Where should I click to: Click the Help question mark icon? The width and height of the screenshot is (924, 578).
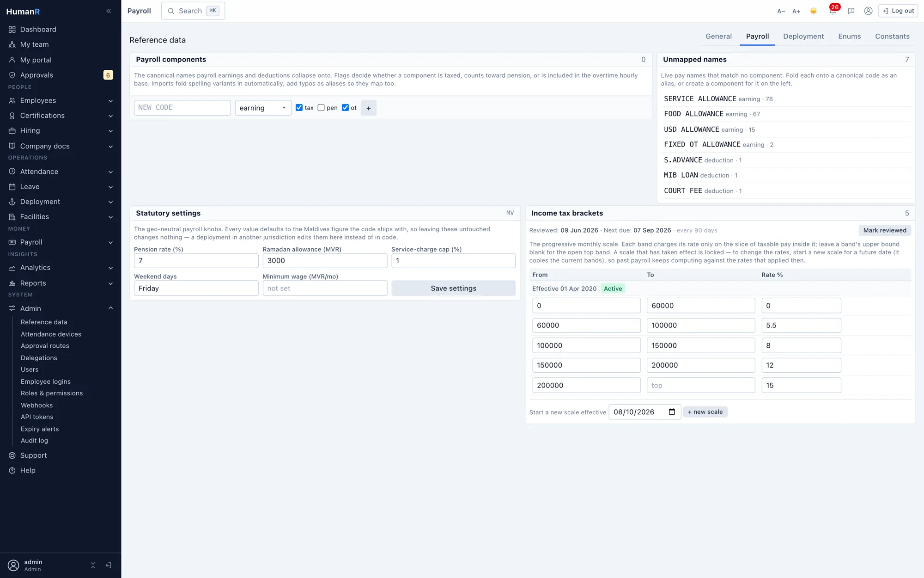[x=12, y=471]
